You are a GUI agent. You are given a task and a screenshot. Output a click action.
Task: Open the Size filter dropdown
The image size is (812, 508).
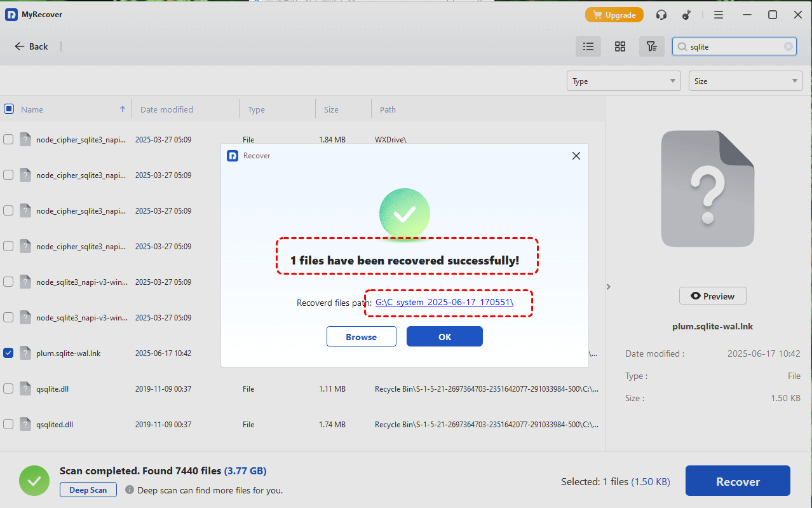point(745,81)
